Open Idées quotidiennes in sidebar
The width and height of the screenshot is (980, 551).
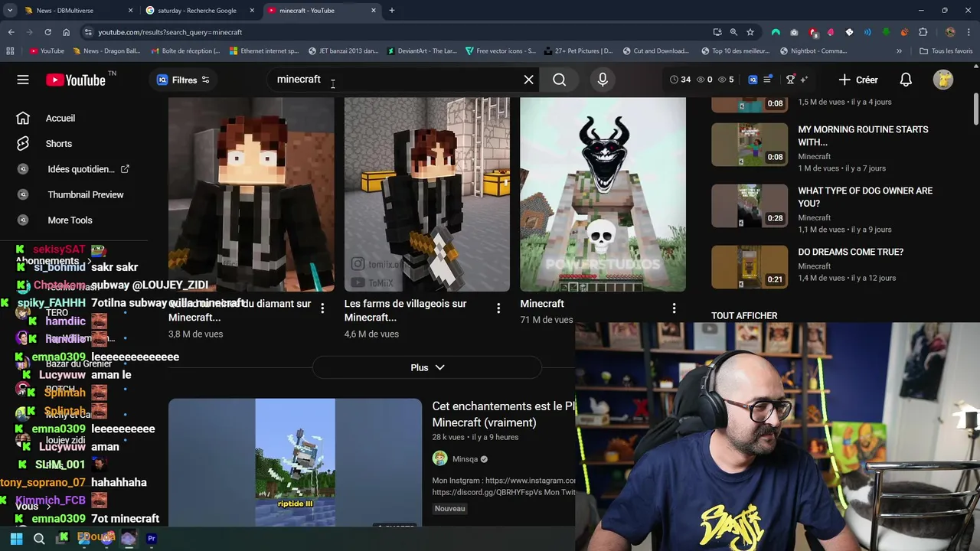(x=73, y=169)
